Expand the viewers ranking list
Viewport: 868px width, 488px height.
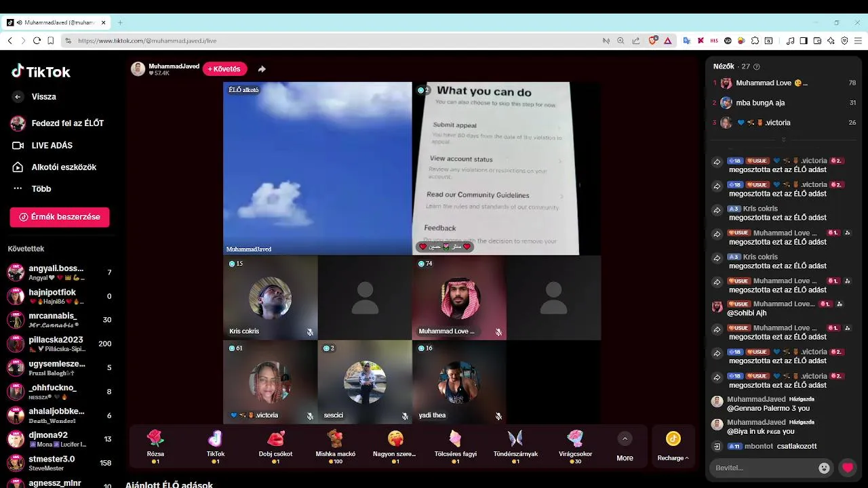(x=784, y=140)
